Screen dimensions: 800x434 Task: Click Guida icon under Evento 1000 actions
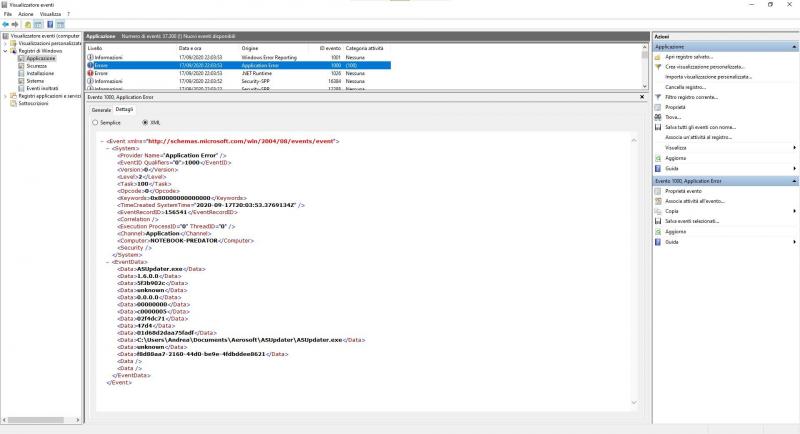click(x=658, y=242)
